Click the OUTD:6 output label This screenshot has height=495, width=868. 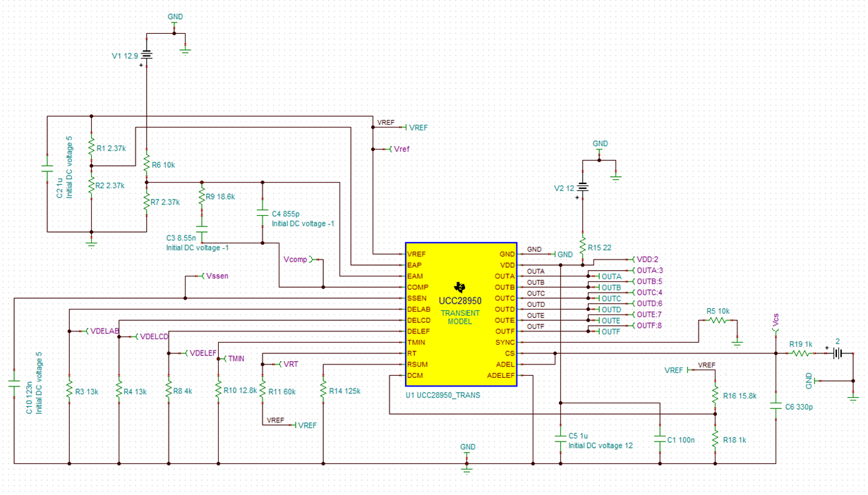pyautogui.click(x=650, y=303)
